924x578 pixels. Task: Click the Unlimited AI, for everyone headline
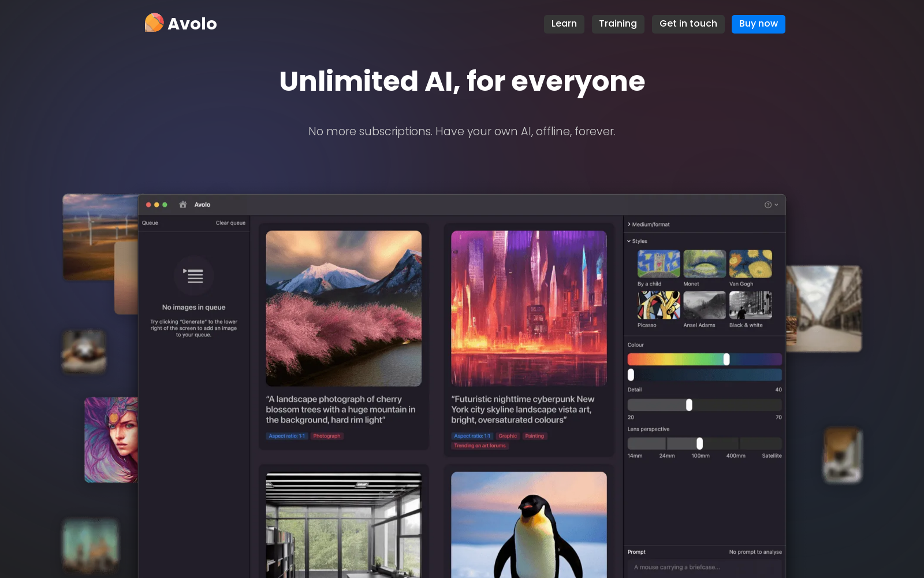tap(462, 81)
